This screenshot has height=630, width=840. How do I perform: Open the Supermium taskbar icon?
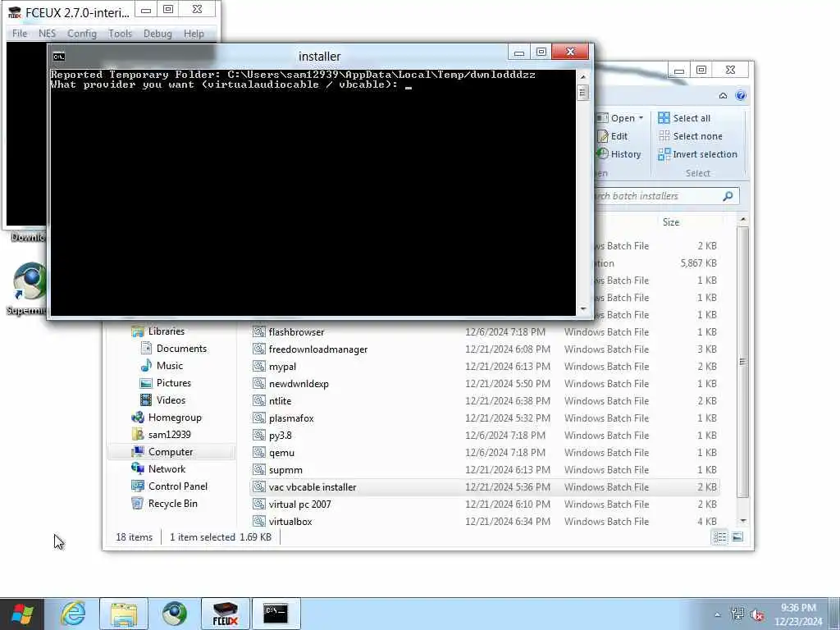pyautogui.click(x=175, y=614)
